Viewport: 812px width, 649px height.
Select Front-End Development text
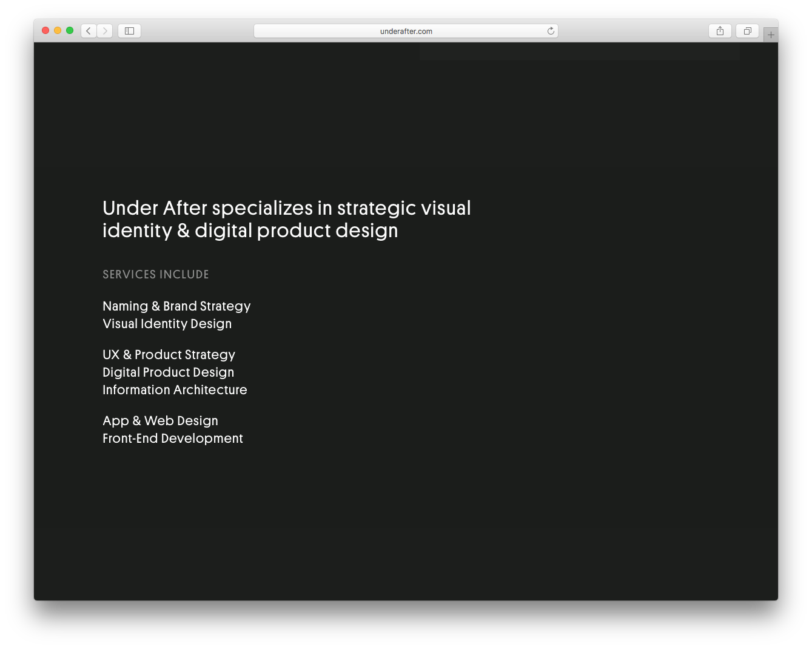click(173, 439)
